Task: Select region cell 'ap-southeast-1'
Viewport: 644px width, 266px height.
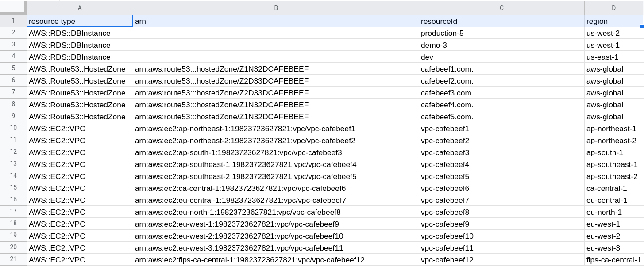Action: pos(614,164)
